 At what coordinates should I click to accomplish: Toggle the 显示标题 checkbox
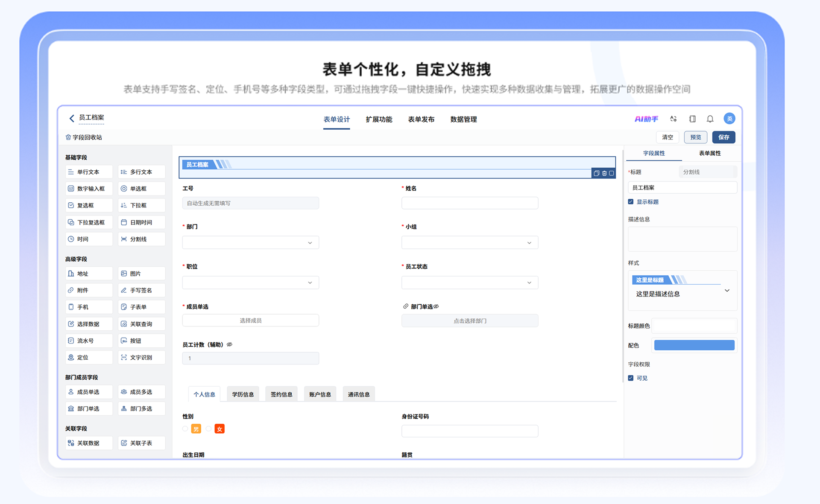point(631,202)
